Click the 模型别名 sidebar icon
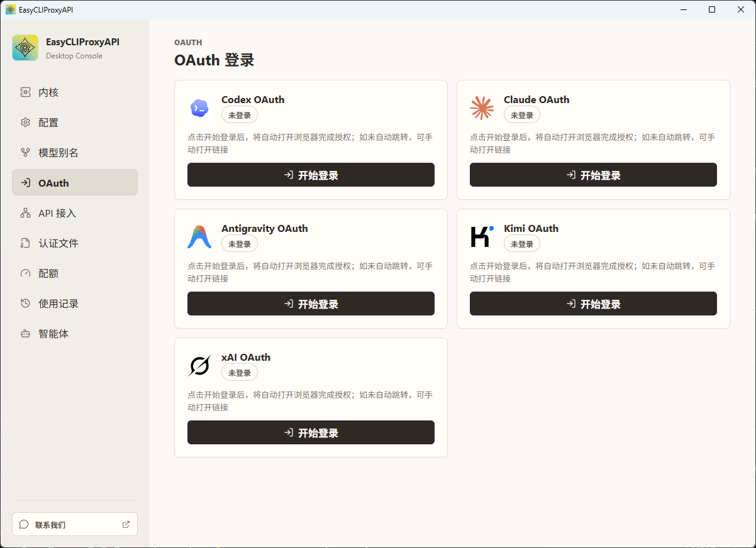Screen dimensions: 756x548 point(25,153)
